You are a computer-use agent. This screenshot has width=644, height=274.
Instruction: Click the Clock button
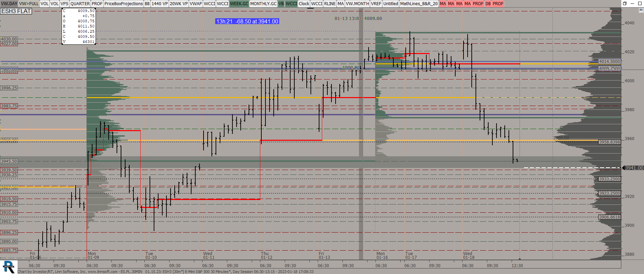click(x=304, y=4)
